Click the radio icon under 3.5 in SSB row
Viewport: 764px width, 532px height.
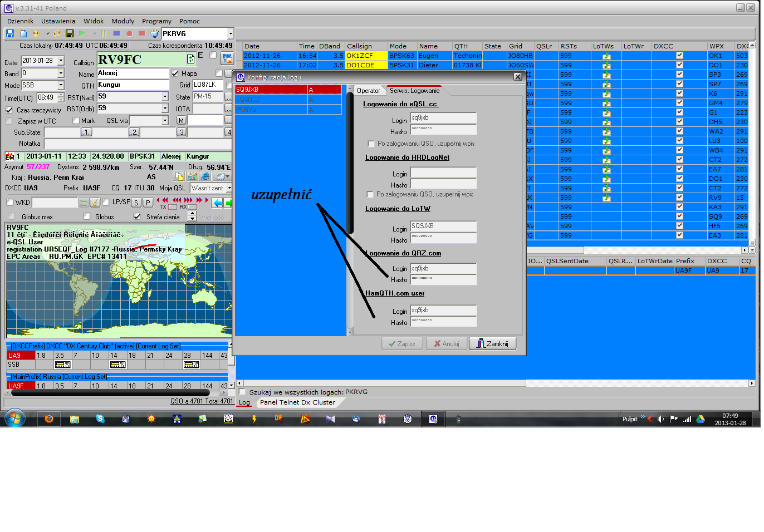(x=63, y=364)
